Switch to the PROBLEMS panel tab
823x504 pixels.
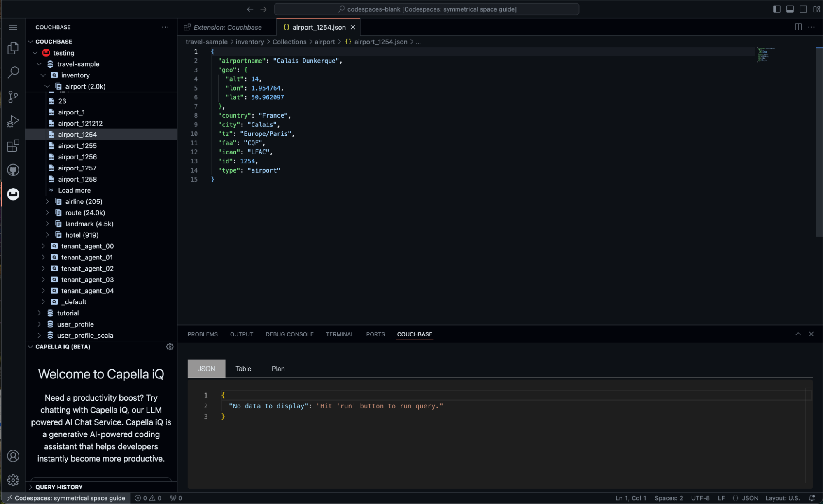tap(203, 334)
